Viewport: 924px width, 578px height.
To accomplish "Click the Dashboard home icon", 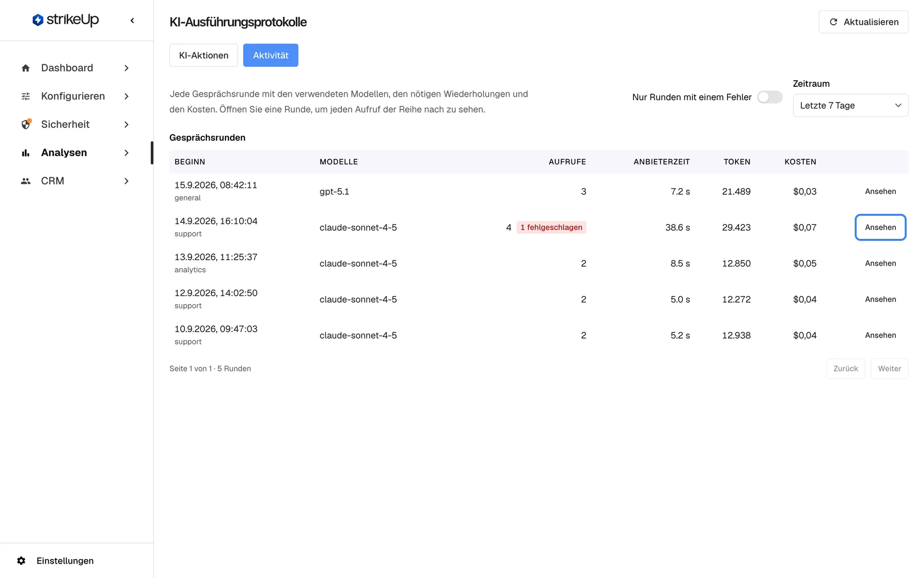I will point(26,68).
